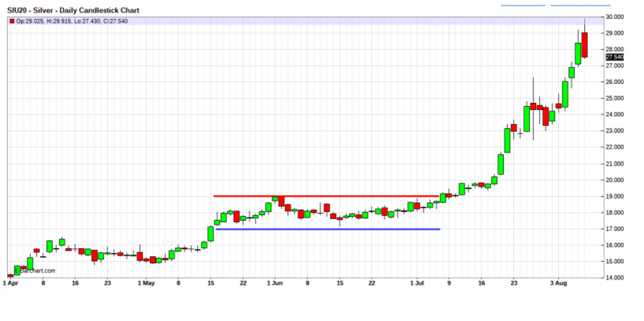
Task: Click the 22.000 price axis label
Action: point(615,148)
